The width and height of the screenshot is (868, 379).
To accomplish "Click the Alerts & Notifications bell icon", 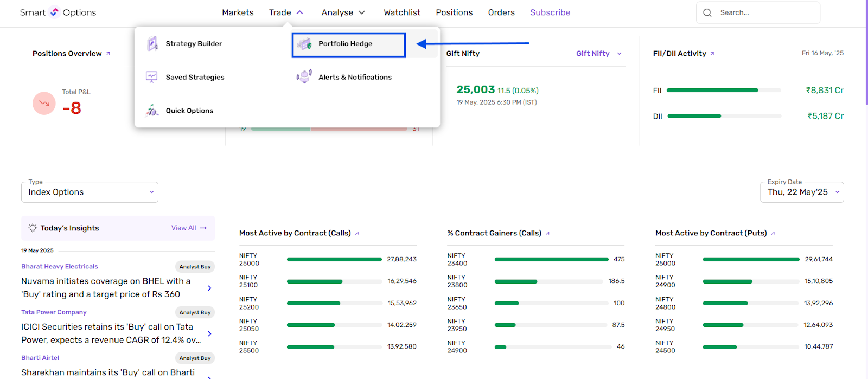I will (304, 77).
